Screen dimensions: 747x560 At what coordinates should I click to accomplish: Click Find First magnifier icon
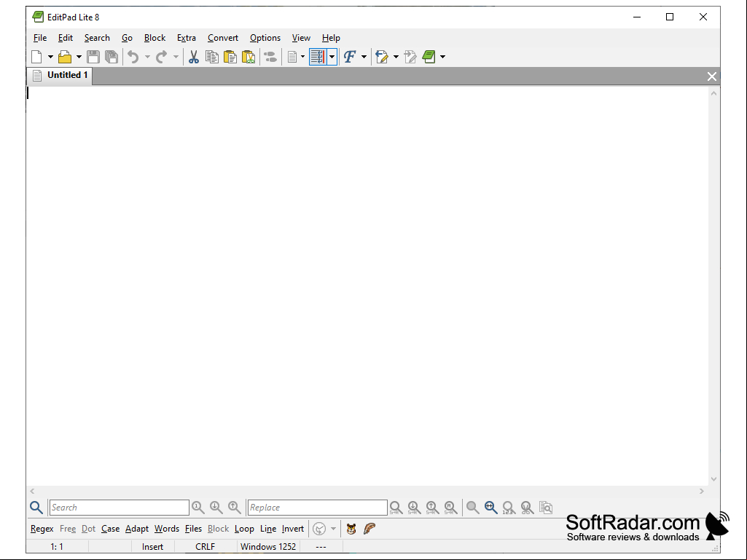[x=198, y=508]
